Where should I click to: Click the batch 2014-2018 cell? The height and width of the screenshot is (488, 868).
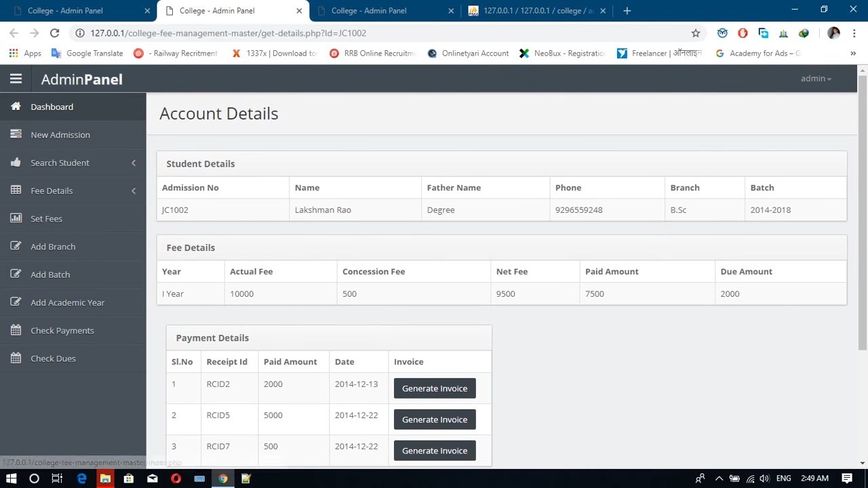(795, 210)
